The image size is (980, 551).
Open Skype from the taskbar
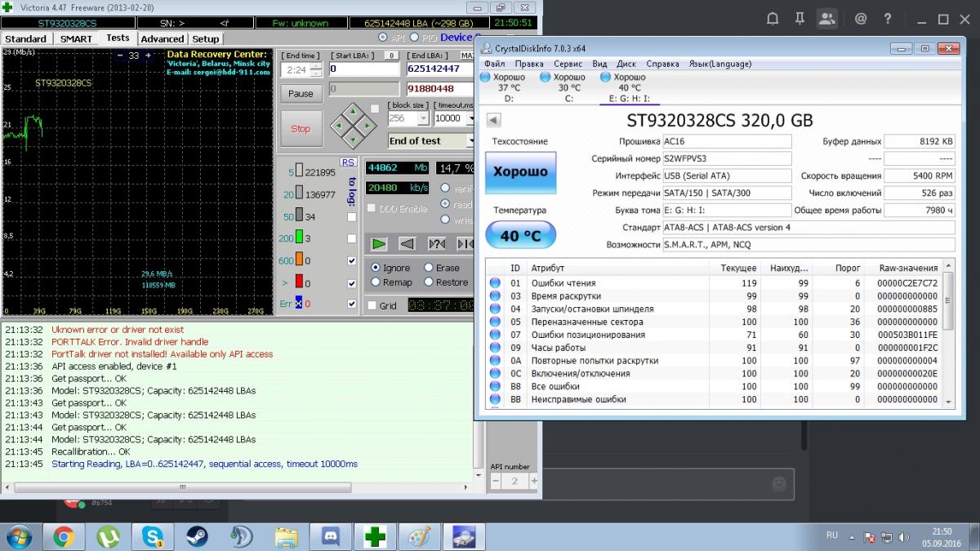pos(153,536)
